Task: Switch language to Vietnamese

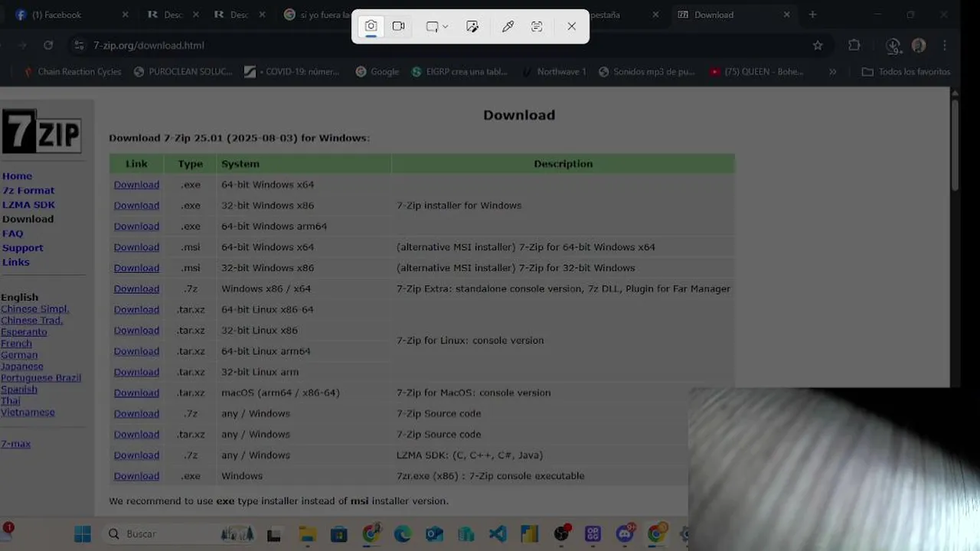Action: 28,412
